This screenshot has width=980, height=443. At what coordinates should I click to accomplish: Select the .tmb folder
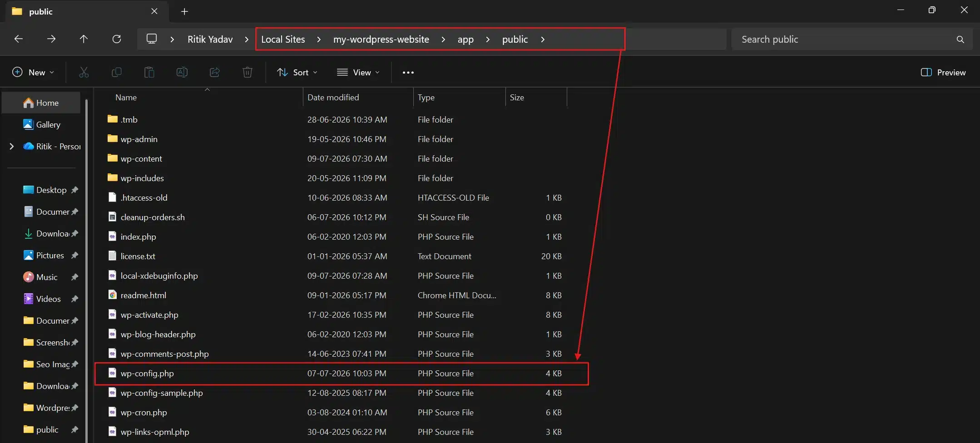(x=122, y=119)
